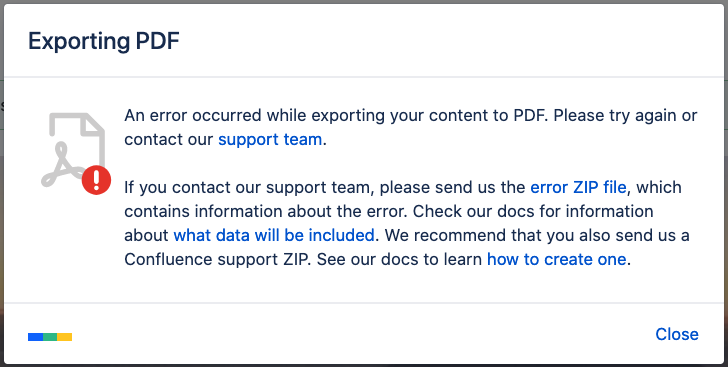This screenshot has height=367, width=728.
Task: Open the what data will be included link
Action: pos(274,236)
